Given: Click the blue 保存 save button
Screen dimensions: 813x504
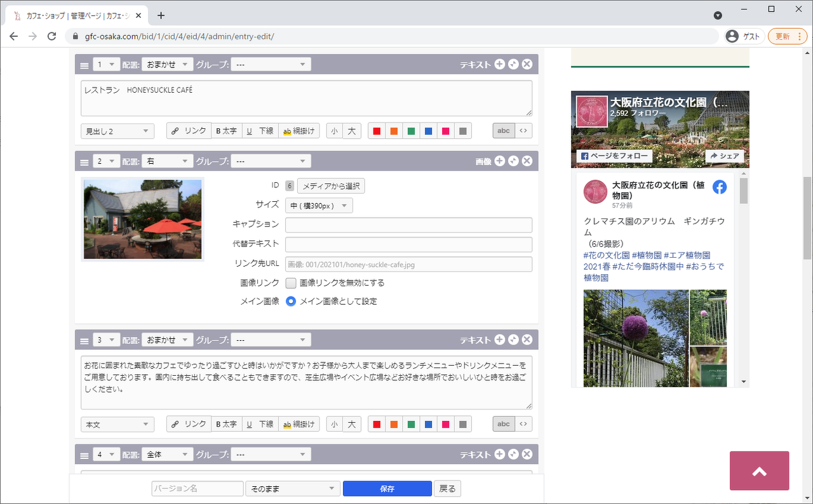Looking at the screenshot, I should click(x=387, y=489).
